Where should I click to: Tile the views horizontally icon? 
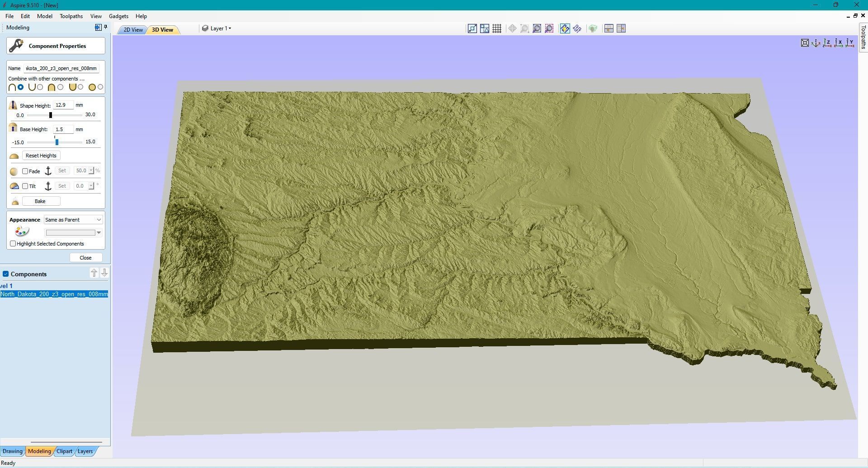609,28
